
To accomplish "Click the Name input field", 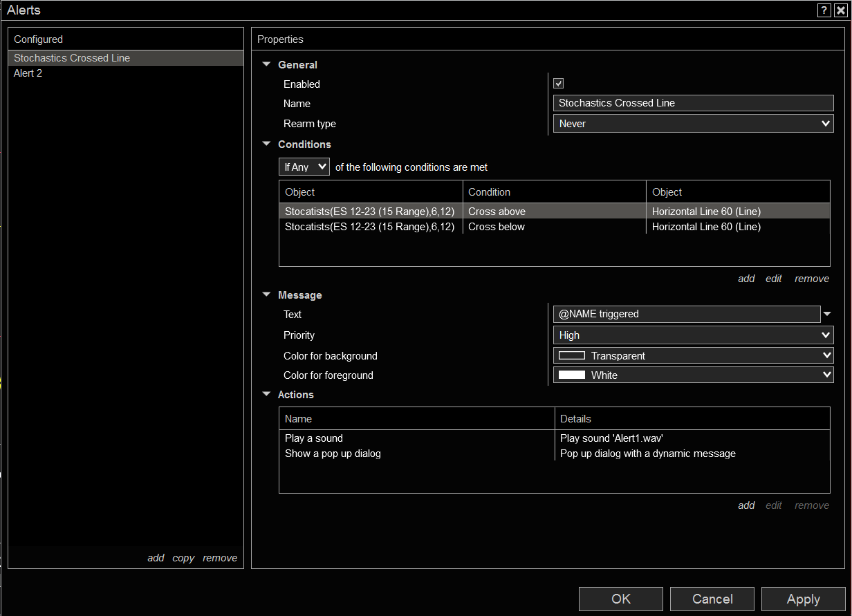I will [x=694, y=103].
